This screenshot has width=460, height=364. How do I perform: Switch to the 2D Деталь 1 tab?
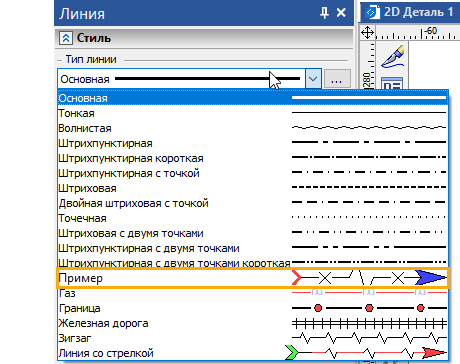pyautogui.click(x=411, y=12)
